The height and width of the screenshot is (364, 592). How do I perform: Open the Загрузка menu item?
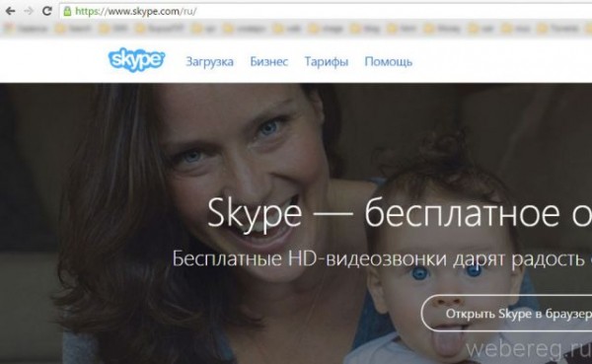point(209,61)
